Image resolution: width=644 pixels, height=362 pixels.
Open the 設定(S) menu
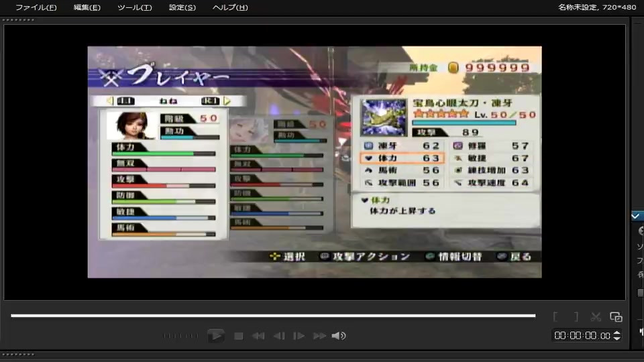click(x=182, y=7)
